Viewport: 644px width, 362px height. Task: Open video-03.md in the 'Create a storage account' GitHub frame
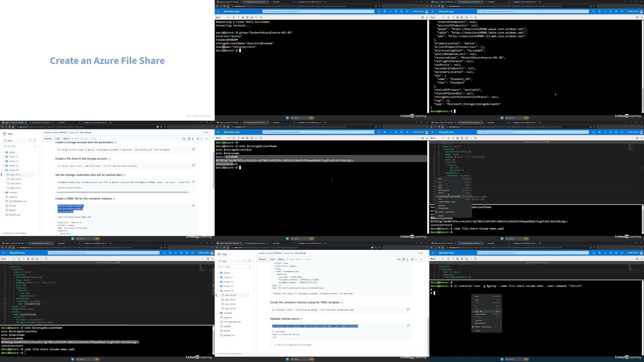tap(15, 179)
